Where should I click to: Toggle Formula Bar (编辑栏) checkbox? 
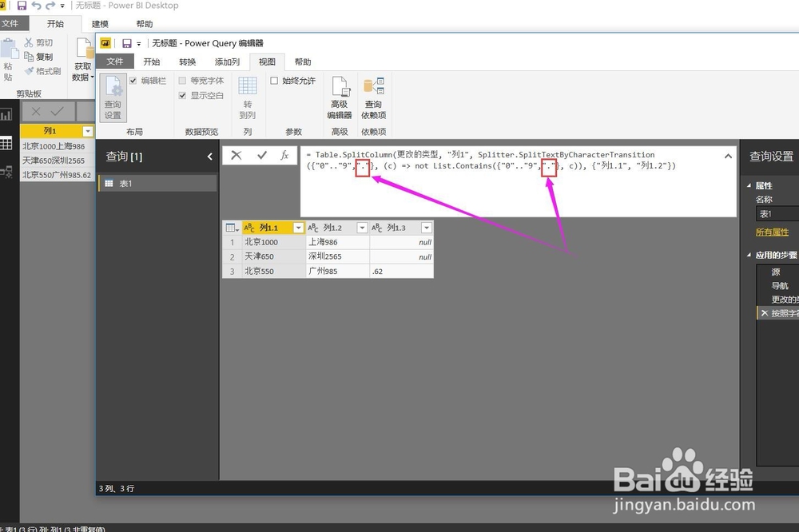coord(133,81)
